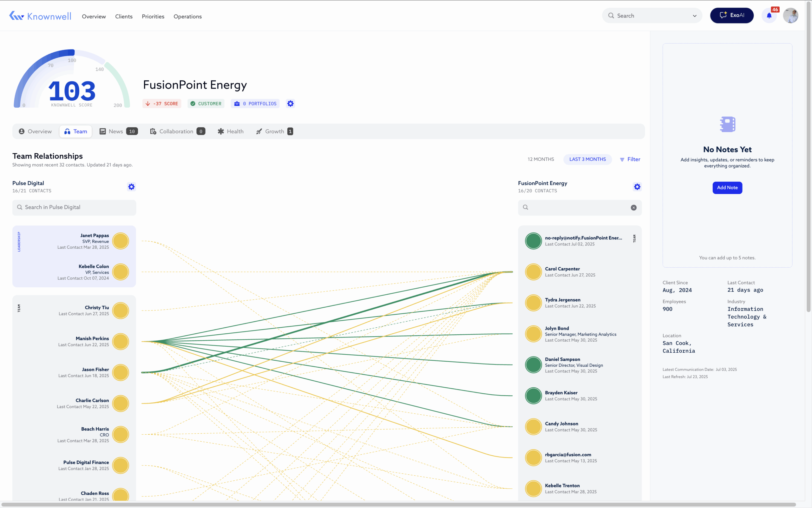The image size is (812, 508).
Task: Click Jolyn Bond contact circle
Action: 534,334
